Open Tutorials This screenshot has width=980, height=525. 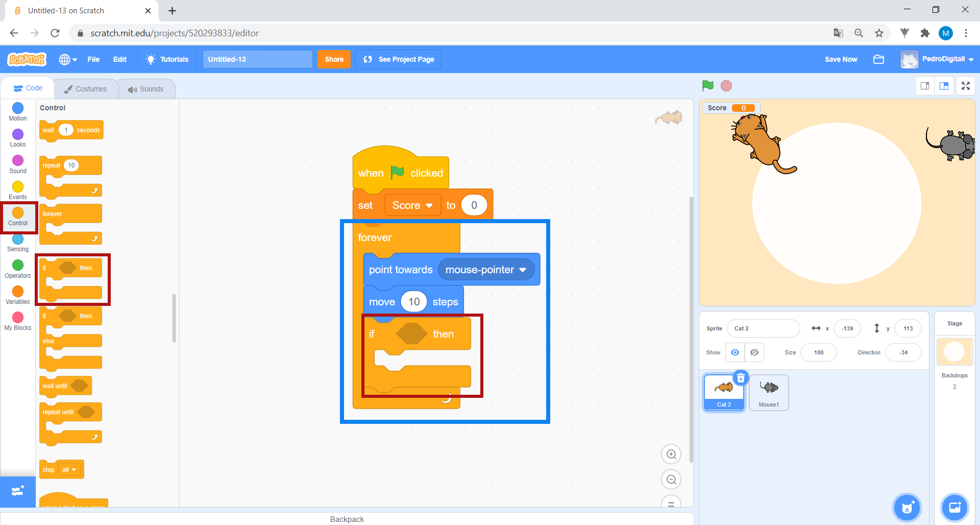[x=167, y=59]
